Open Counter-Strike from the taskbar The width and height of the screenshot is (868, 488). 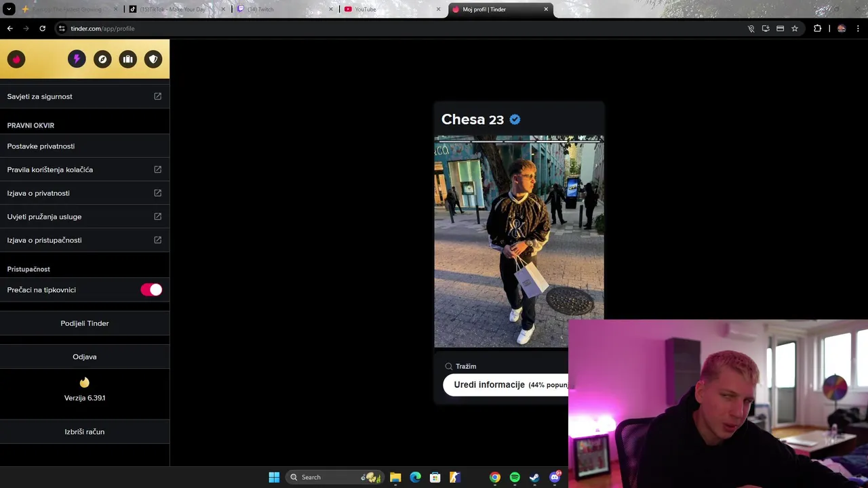point(455,477)
